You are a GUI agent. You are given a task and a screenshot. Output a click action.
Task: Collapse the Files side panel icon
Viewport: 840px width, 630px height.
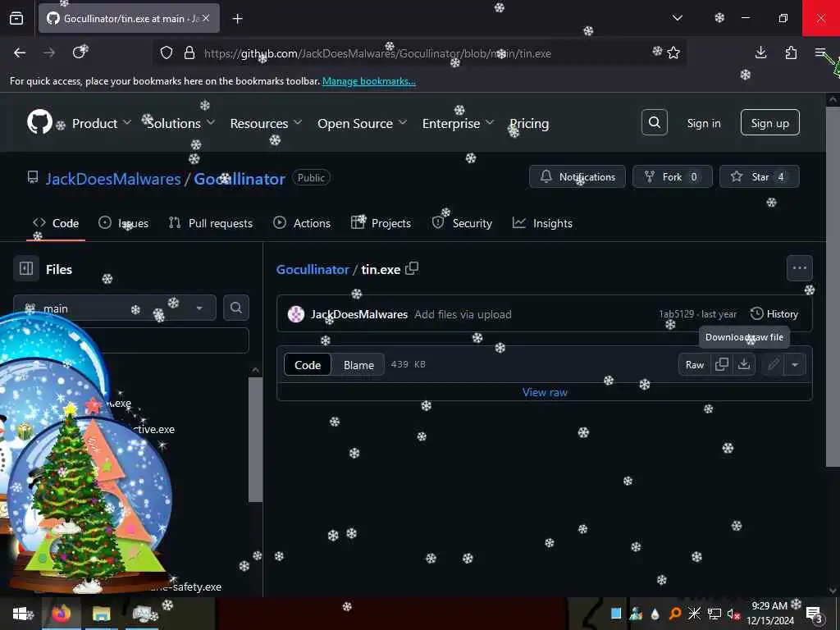pyautogui.click(x=26, y=268)
